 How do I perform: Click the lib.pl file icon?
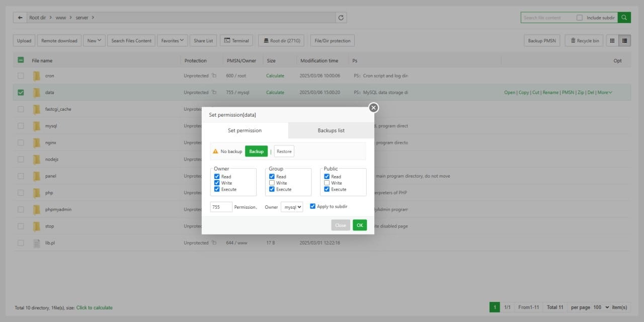(x=36, y=243)
